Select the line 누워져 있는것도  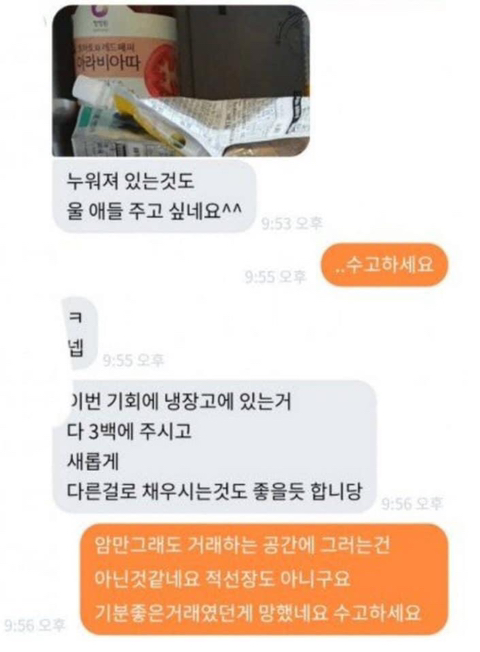click(130, 181)
